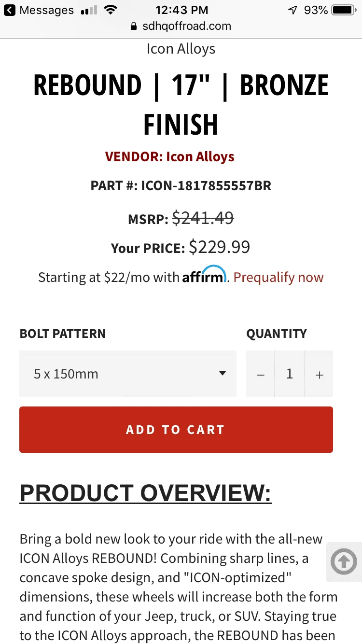Tap the sdhqoffroad.com address bar
Viewport: 362px width, 644px height.
coord(186,27)
